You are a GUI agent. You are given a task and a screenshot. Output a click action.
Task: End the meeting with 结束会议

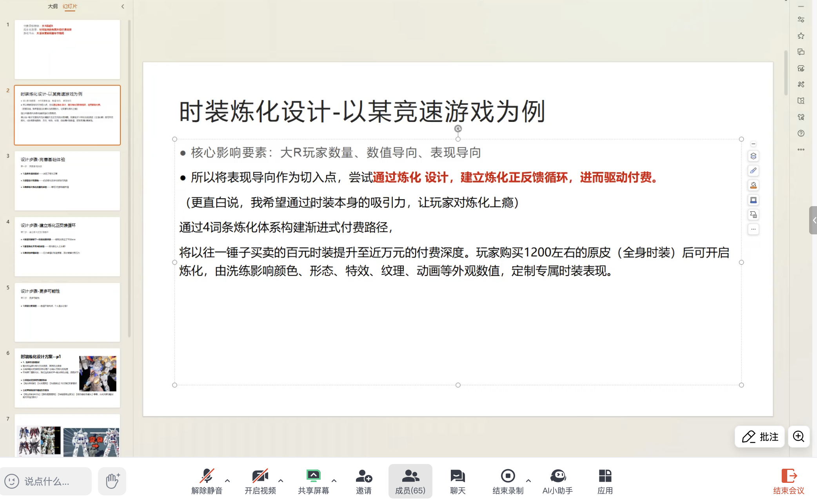coord(788,480)
